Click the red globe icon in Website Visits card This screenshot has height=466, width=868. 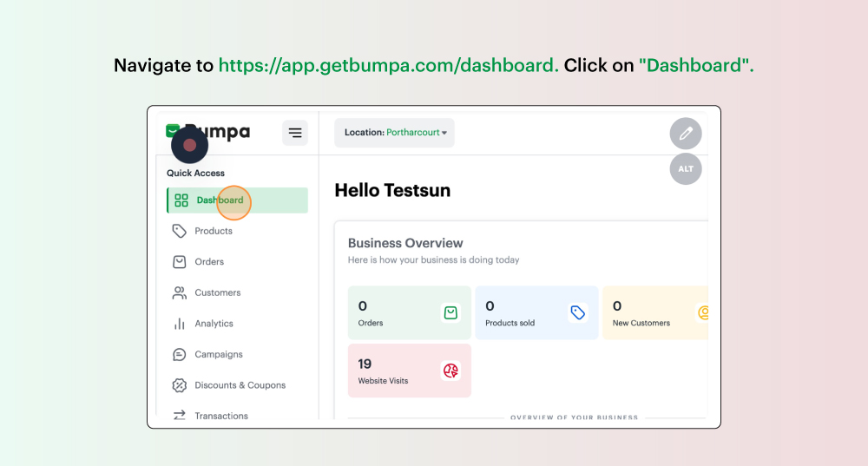(450, 371)
